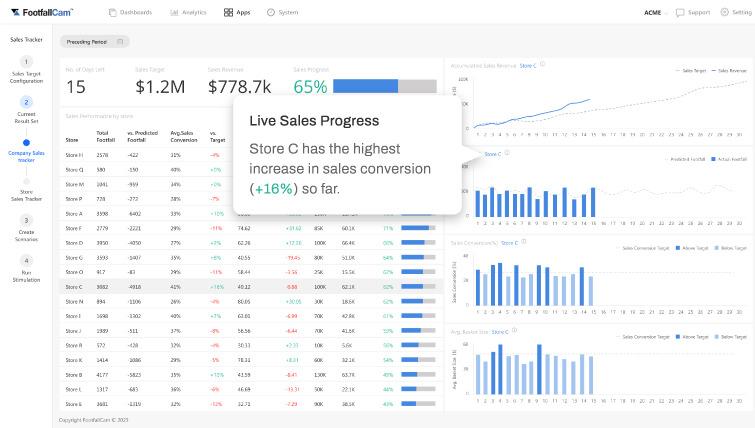The height and width of the screenshot is (428, 755).
Task: Toggle Actual Footfall legend item
Action: pos(729,159)
